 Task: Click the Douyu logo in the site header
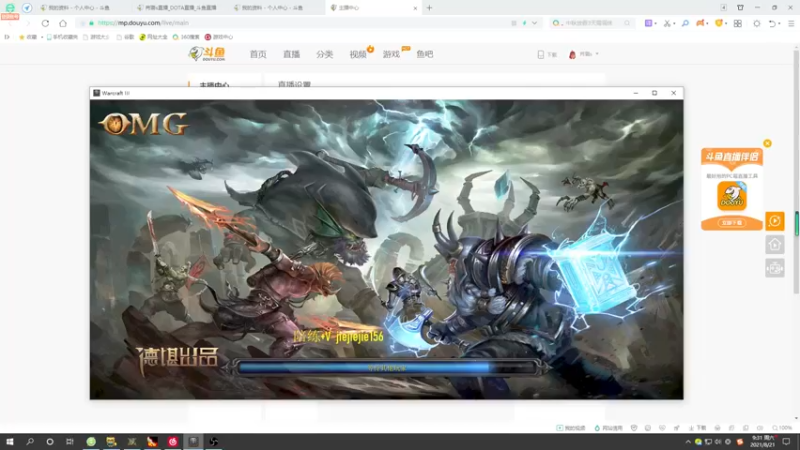[x=207, y=54]
